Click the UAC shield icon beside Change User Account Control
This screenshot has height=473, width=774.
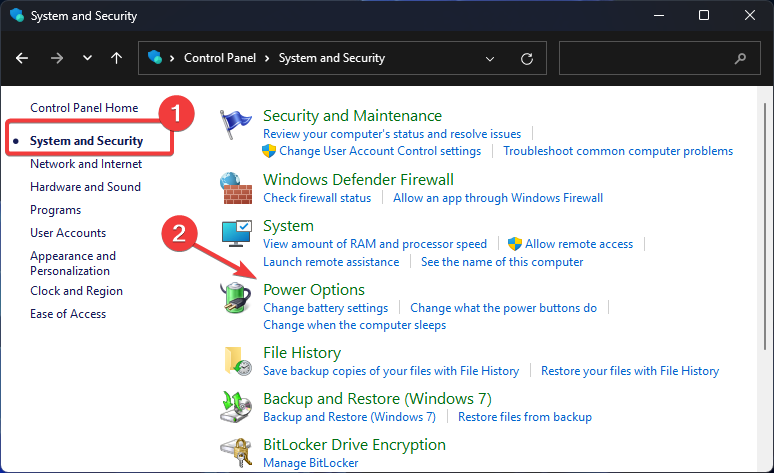pyautogui.click(x=269, y=151)
